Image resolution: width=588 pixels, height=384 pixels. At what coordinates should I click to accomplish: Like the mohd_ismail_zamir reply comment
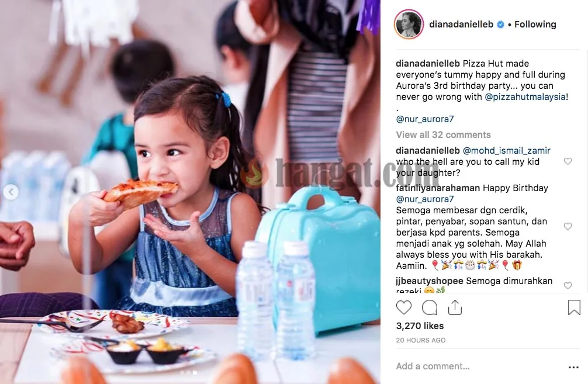(x=568, y=161)
